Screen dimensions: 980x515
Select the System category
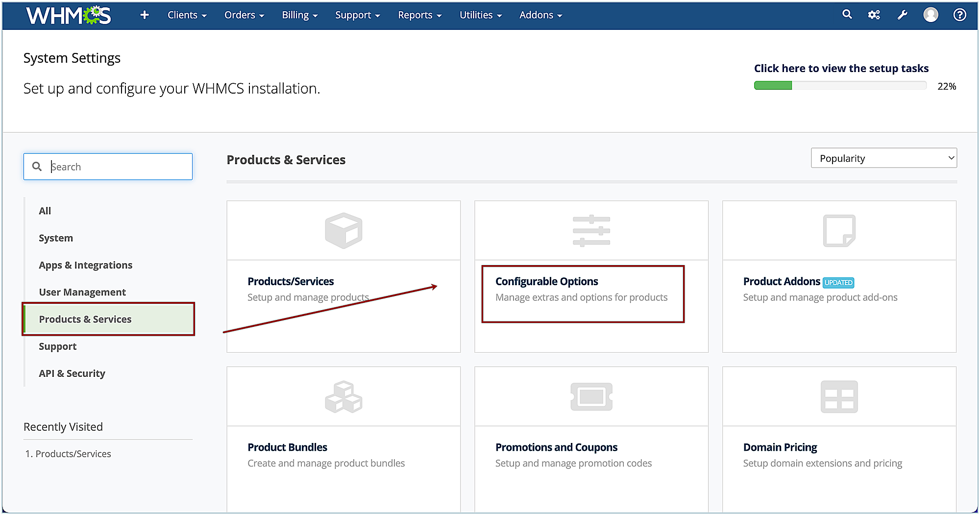(x=56, y=238)
